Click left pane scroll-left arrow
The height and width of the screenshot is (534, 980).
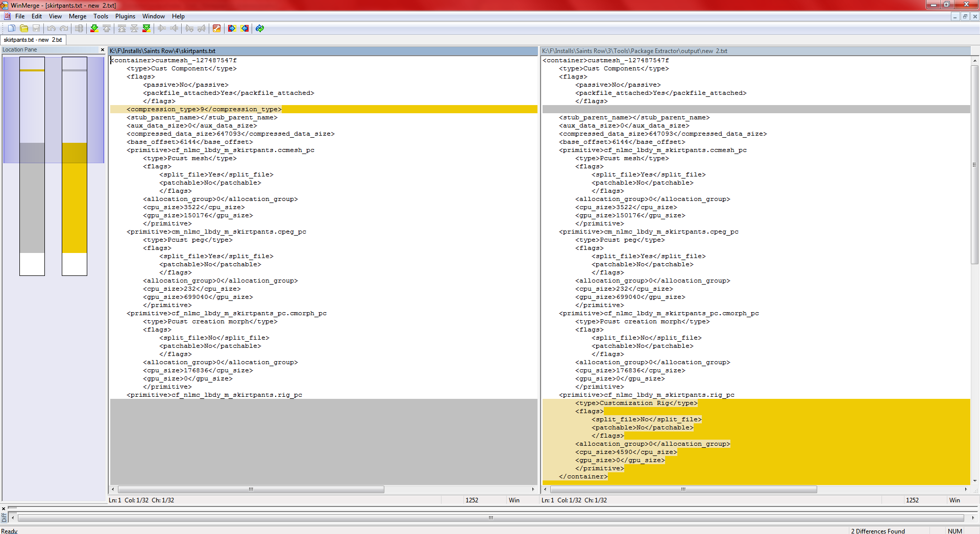click(113, 489)
